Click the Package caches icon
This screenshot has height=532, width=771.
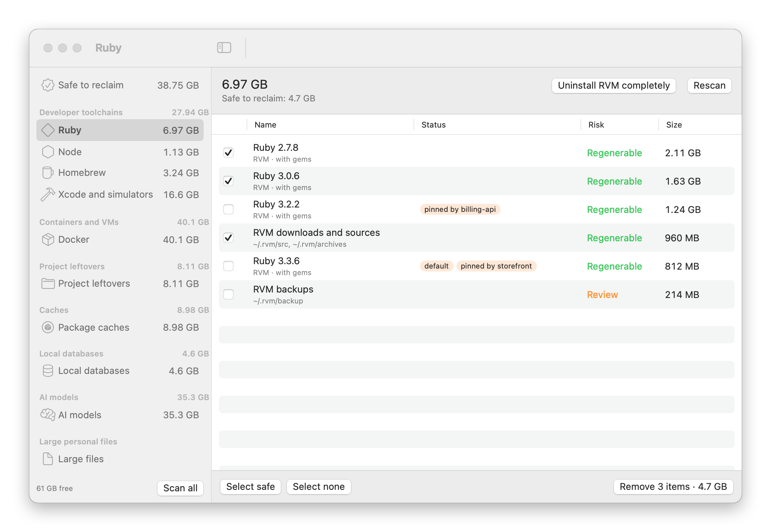(x=48, y=327)
